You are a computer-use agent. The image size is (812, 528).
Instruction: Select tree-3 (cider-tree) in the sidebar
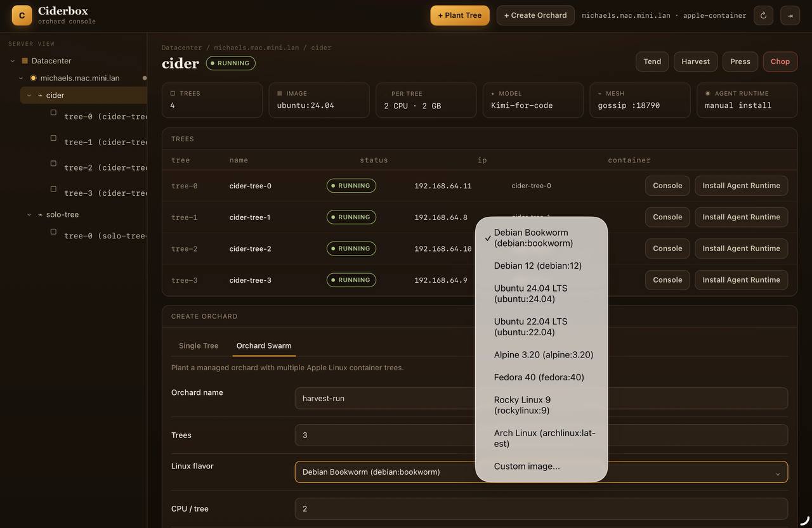(x=105, y=193)
